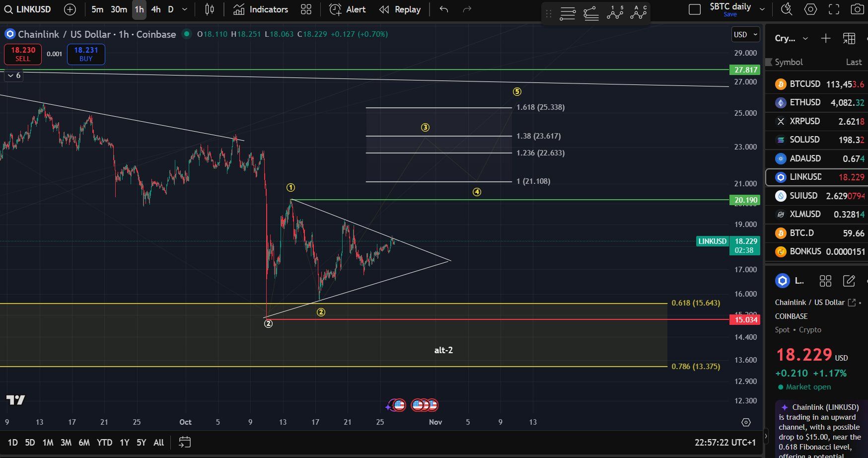Switch to the 4h timeframe
The image size is (868, 458).
tap(155, 9)
